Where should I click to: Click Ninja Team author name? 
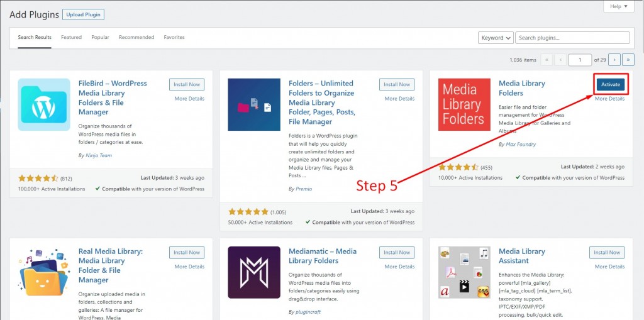99,156
